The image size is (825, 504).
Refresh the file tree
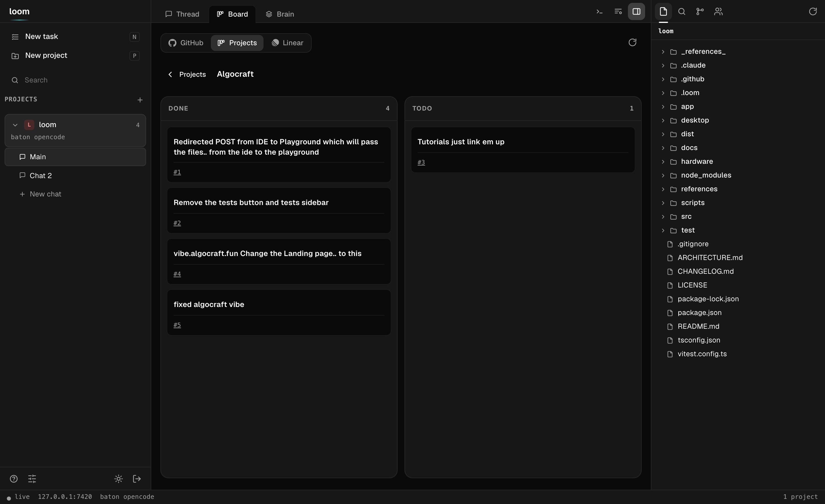pyautogui.click(x=813, y=12)
